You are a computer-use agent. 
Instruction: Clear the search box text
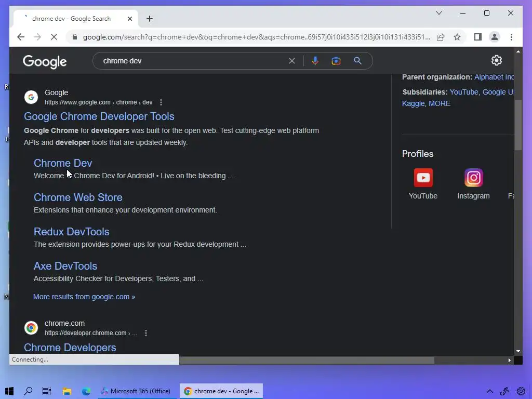coord(292,61)
